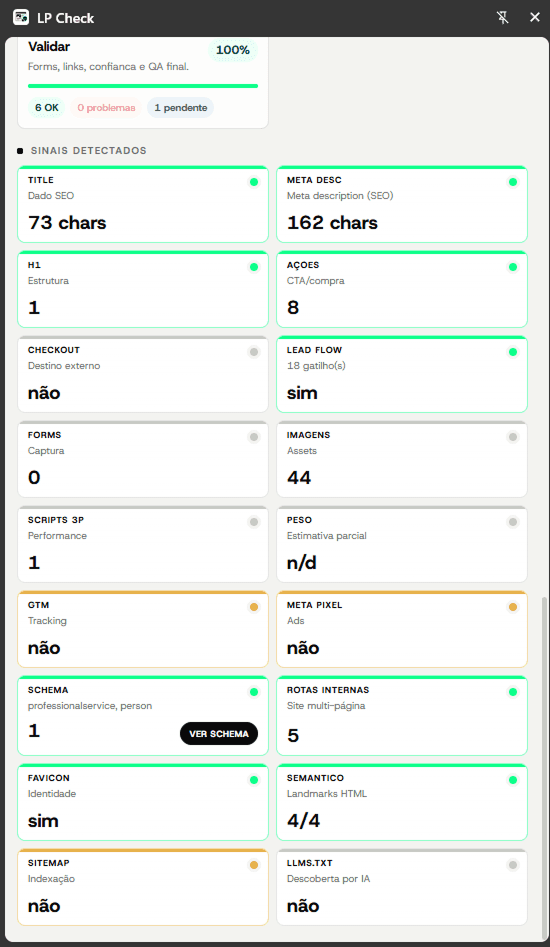Image resolution: width=550 pixels, height=947 pixels.
Task: Click the green status dot on META DESC card
Action: click(513, 182)
